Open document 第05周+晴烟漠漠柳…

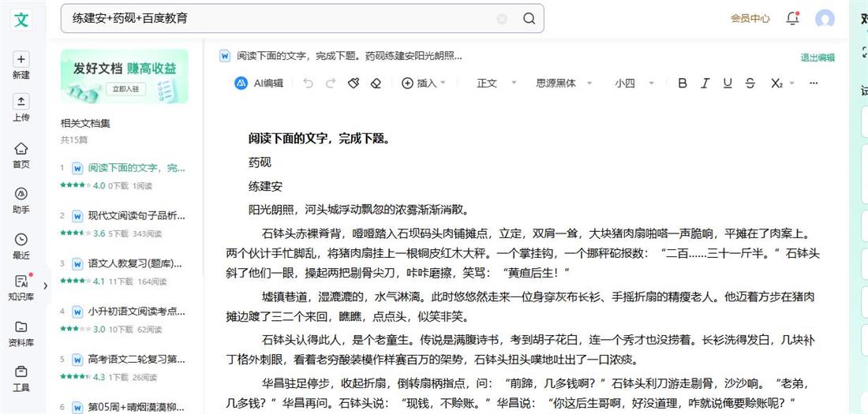tap(137, 408)
